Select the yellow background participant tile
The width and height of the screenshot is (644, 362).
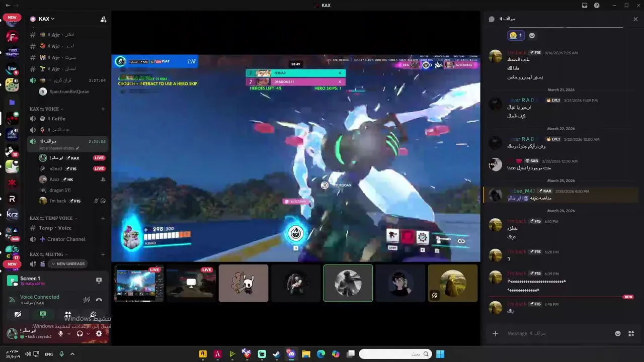(x=453, y=283)
